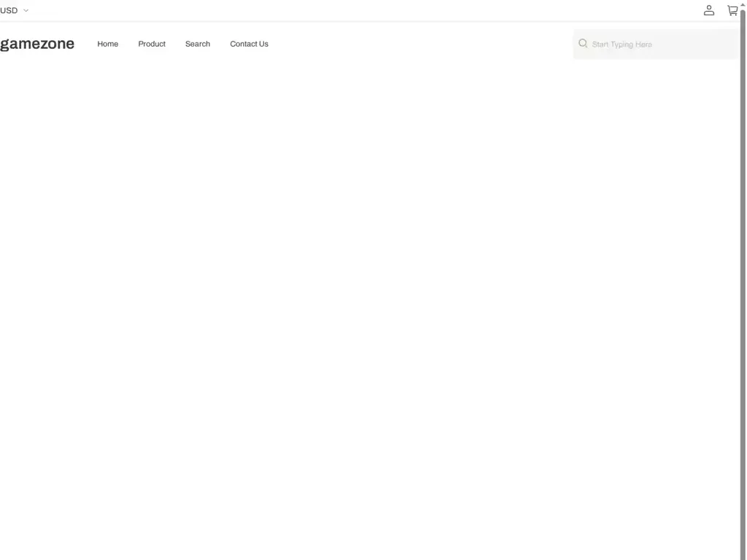
Task: Open the account profile icon
Action: [x=708, y=10]
